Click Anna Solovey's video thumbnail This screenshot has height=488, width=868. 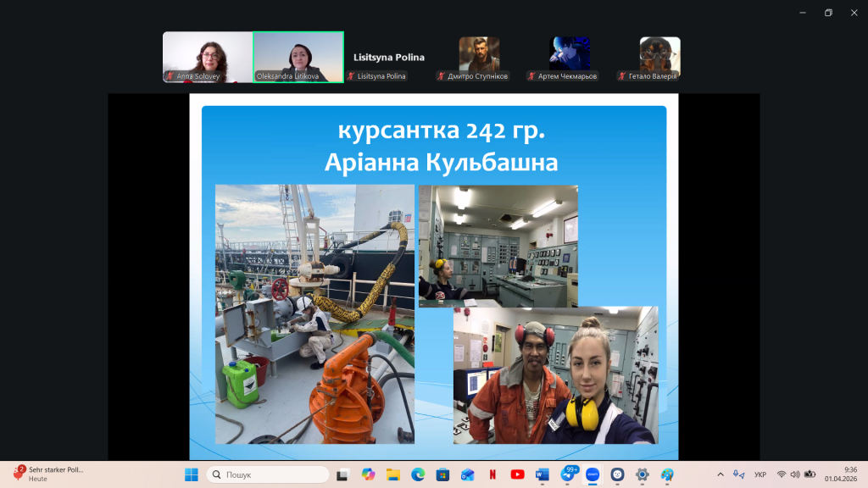pos(207,57)
